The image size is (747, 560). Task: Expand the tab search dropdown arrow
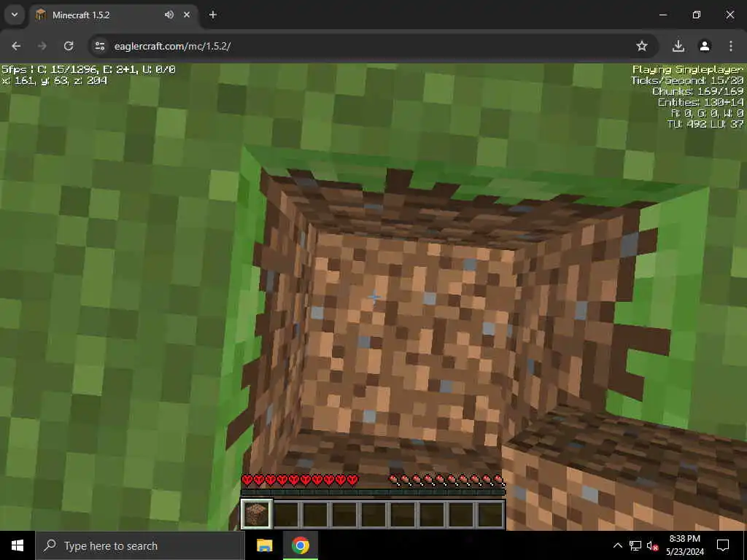tap(15, 15)
